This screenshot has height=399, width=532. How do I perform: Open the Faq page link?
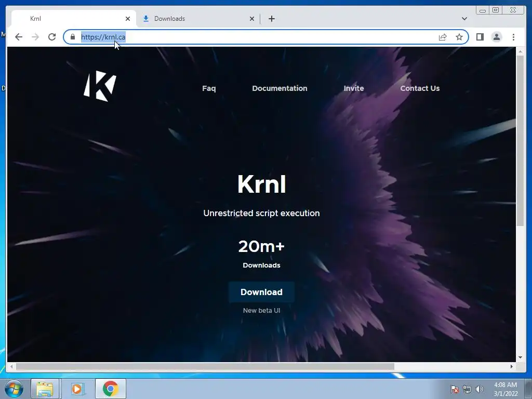(x=209, y=88)
